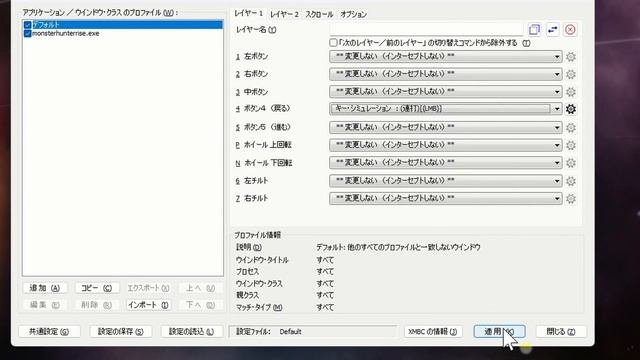640x360 pixels.
Task: Open gear settings for ボタン5 (進む) row
Action: pyautogui.click(x=571, y=128)
